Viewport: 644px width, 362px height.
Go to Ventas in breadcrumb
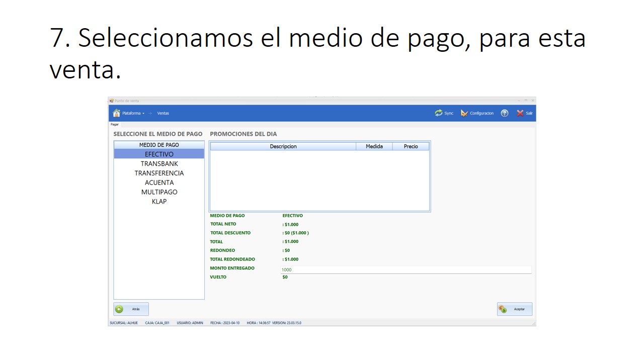(x=163, y=114)
